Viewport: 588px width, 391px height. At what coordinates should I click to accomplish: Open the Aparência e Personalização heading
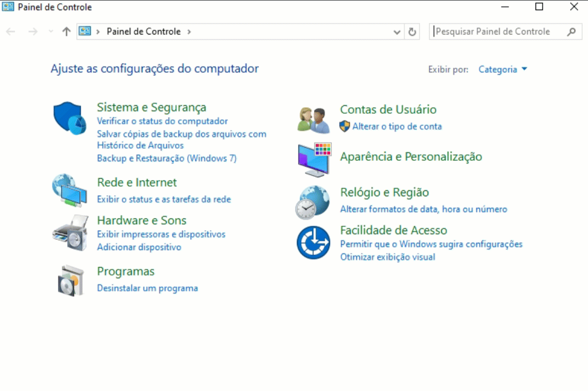pyautogui.click(x=411, y=157)
